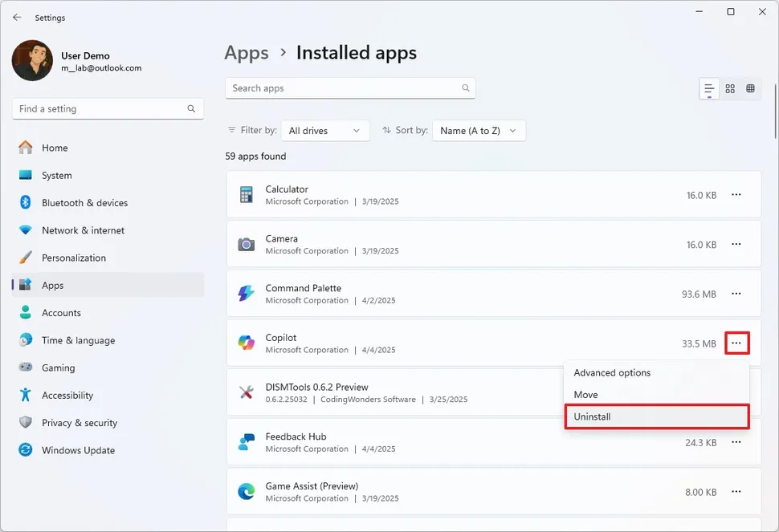Expand options menu for Game Assist (Preview)

click(736, 492)
